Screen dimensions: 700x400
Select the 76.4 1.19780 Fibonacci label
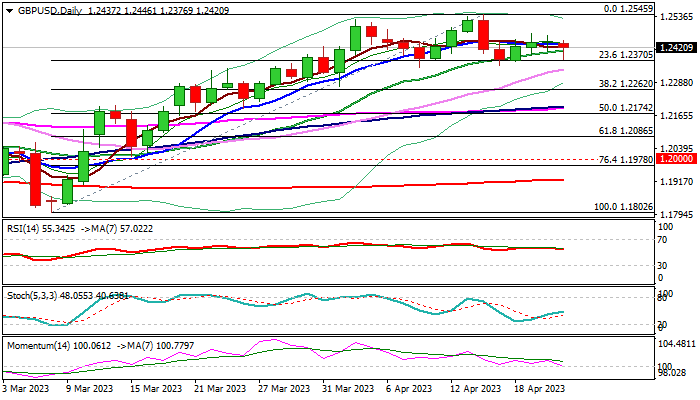click(x=626, y=159)
